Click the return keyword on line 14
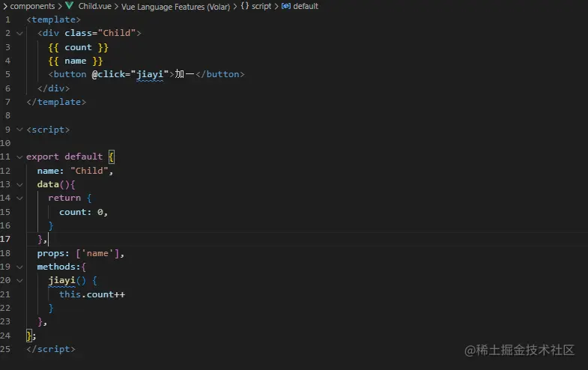 (x=64, y=198)
